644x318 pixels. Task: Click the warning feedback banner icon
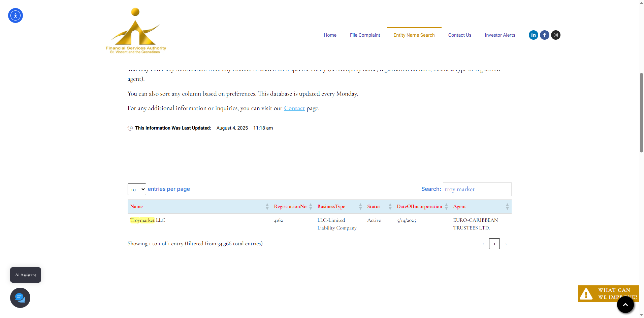586,294
